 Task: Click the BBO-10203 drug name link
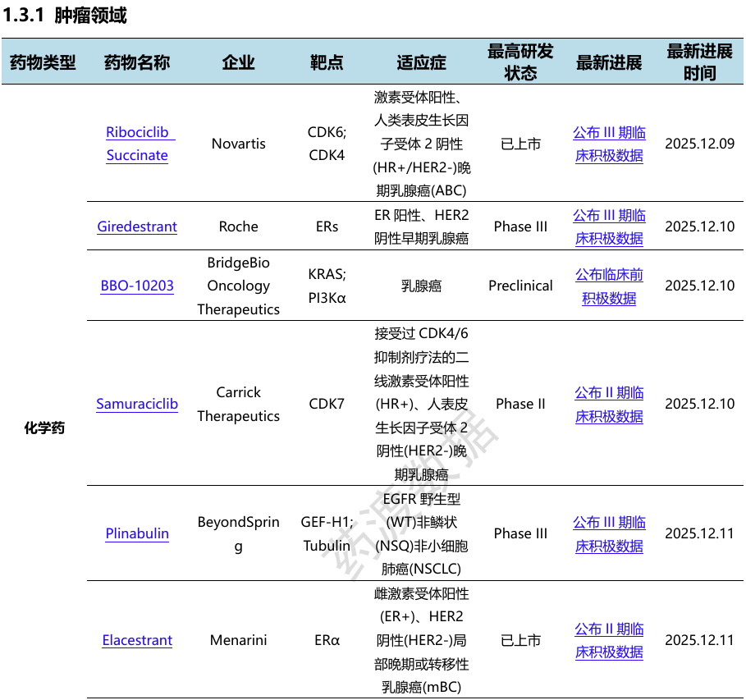pos(137,286)
